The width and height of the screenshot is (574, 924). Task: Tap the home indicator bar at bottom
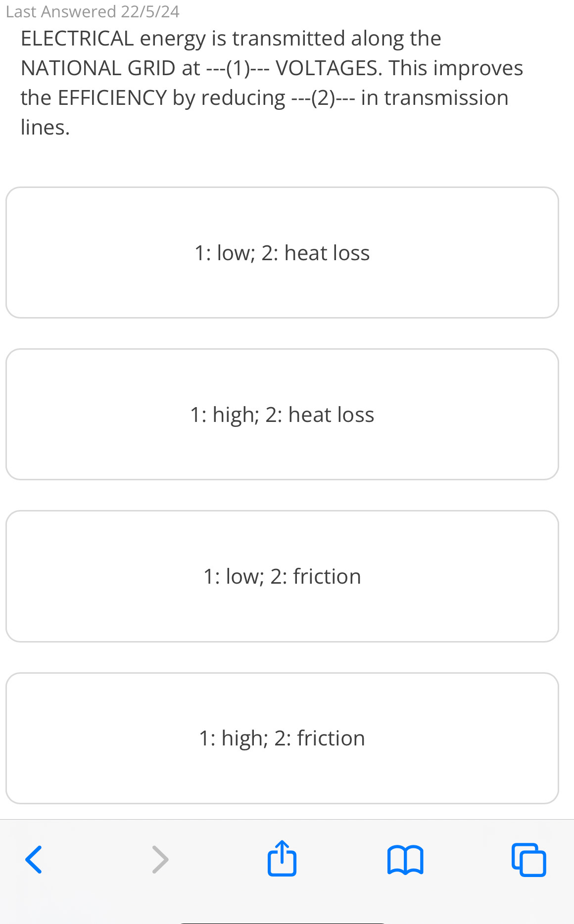click(x=282, y=922)
